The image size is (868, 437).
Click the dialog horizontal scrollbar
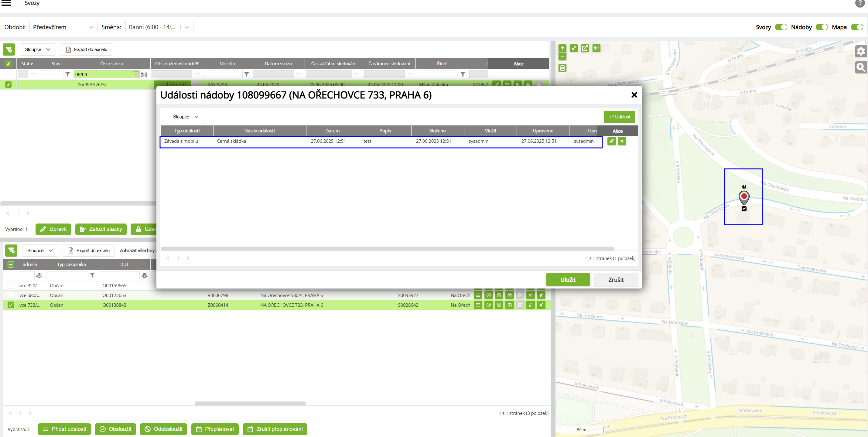pos(387,249)
